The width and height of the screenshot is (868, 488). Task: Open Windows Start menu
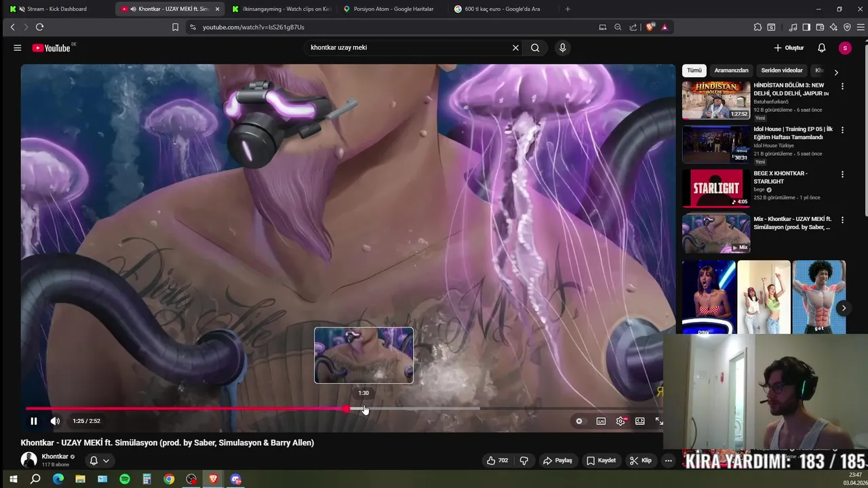click(x=13, y=479)
